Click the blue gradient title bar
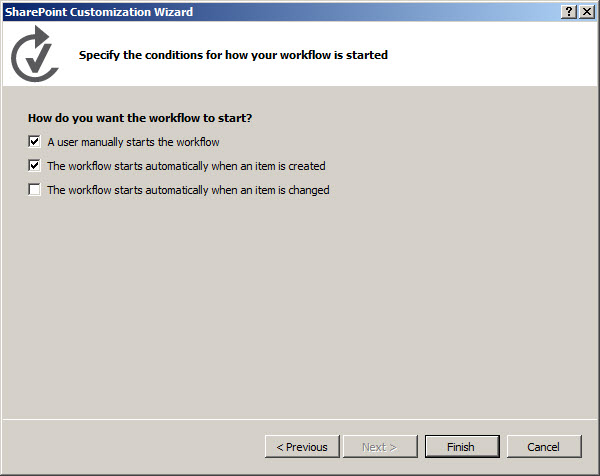This screenshot has height=476, width=600. click(375, 12)
